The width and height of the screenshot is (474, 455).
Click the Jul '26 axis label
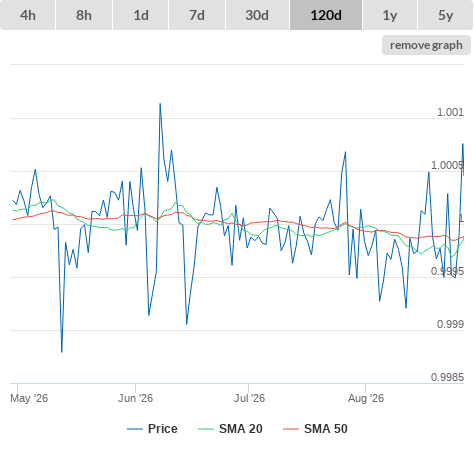click(249, 398)
